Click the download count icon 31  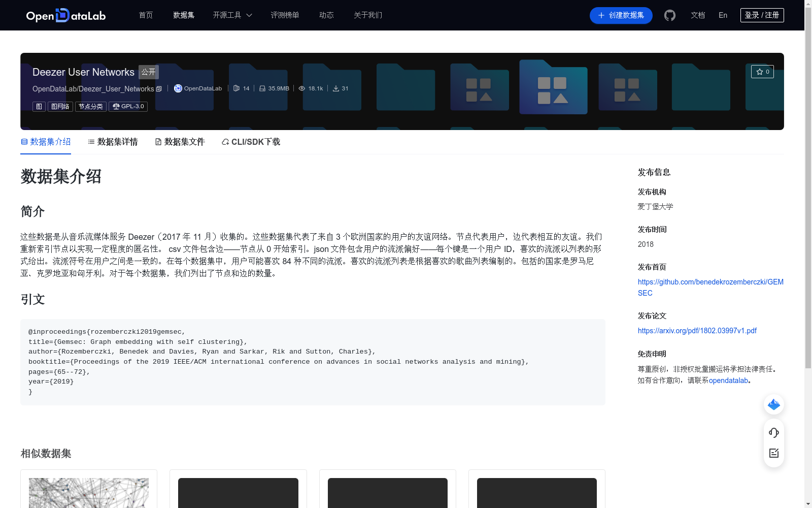[336, 88]
